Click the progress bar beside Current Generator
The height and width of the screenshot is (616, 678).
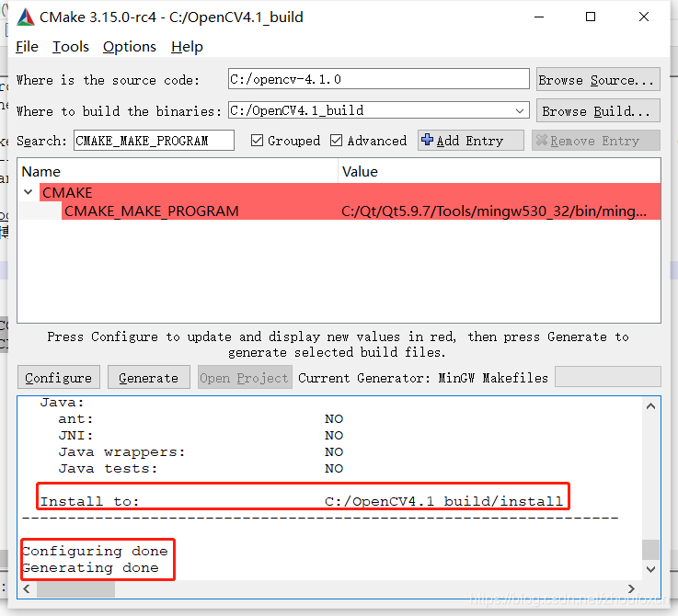[607, 377]
